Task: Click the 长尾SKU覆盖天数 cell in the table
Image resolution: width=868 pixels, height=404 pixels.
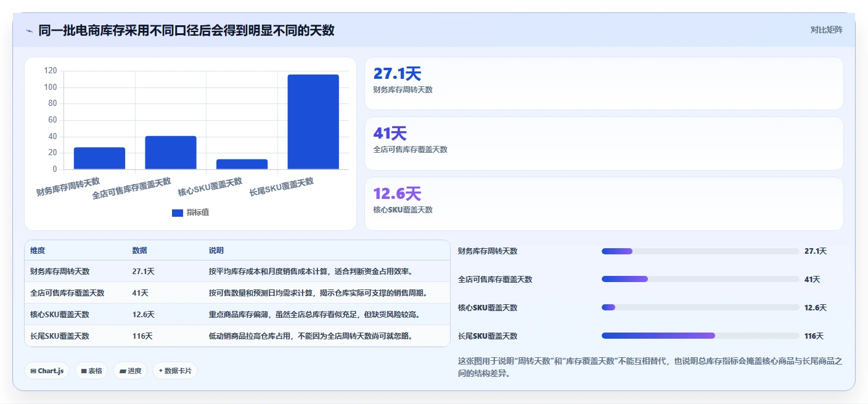Action: (60, 336)
